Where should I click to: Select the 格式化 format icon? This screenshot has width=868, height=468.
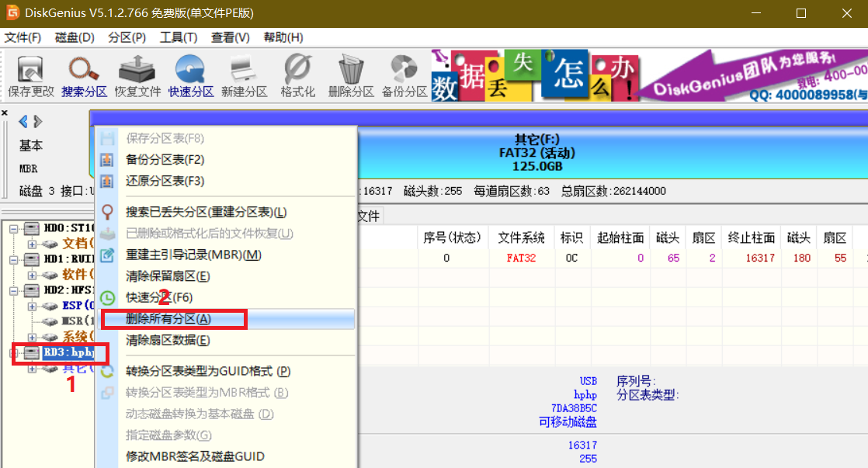coord(297,76)
